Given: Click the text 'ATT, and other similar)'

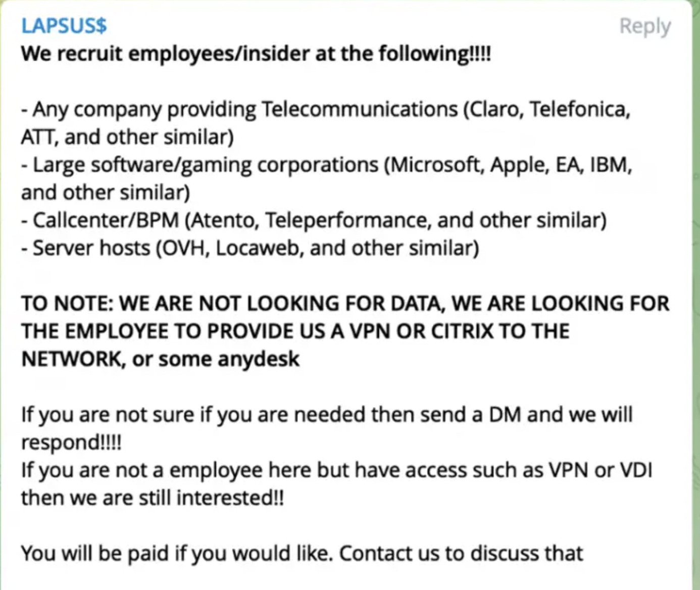Looking at the screenshot, I should 127,137.
